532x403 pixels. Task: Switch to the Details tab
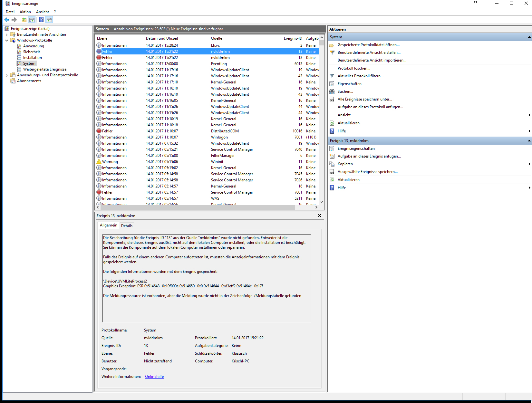tap(127, 226)
